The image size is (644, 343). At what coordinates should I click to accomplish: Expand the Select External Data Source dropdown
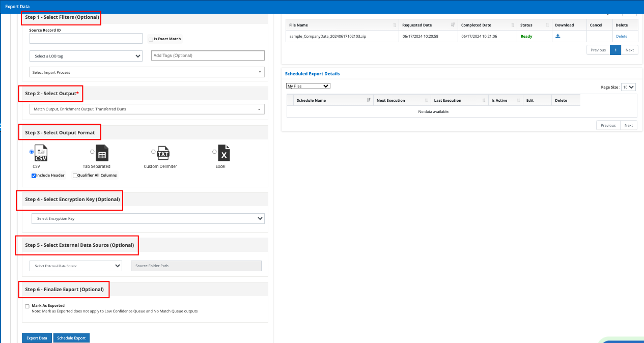[x=76, y=266]
